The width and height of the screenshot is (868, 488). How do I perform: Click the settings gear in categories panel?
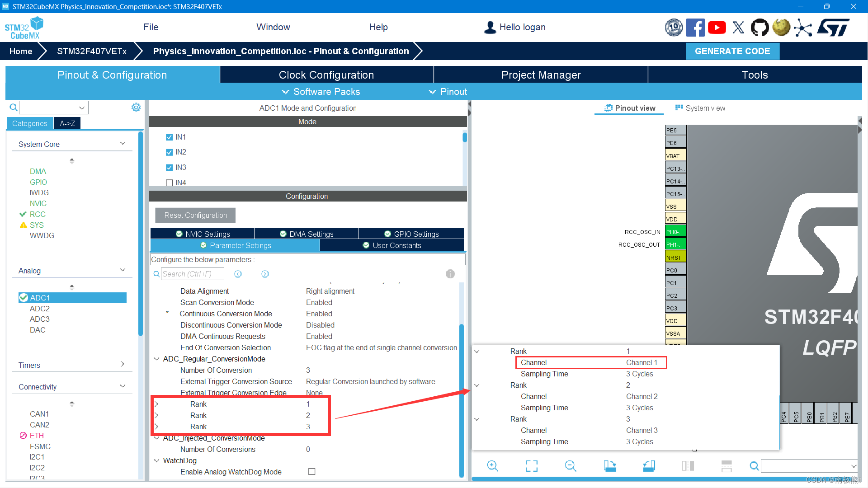[136, 107]
